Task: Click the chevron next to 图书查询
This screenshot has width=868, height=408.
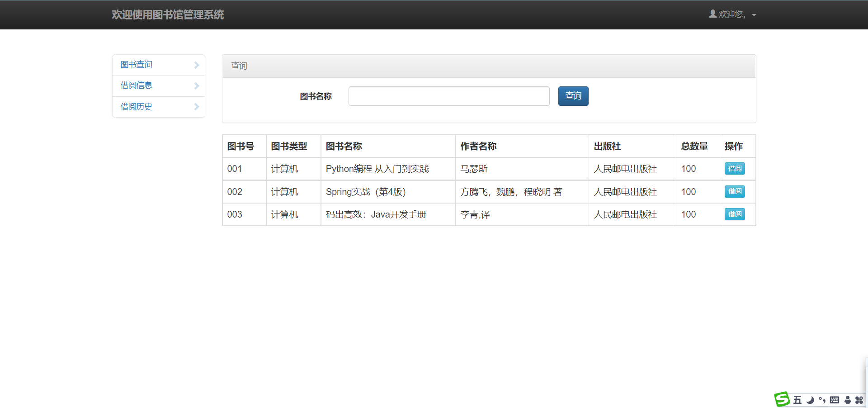Action: click(x=197, y=65)
